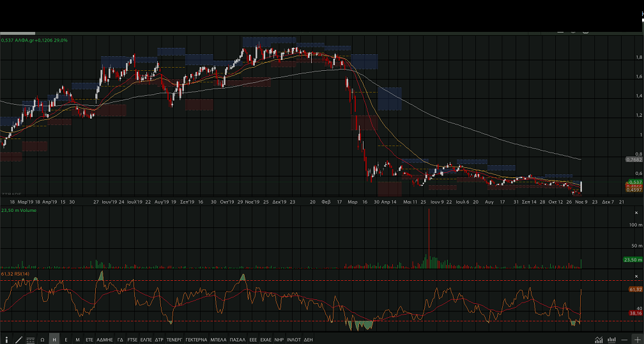Open the indicators chart icon at bottom right

(599, 340)
